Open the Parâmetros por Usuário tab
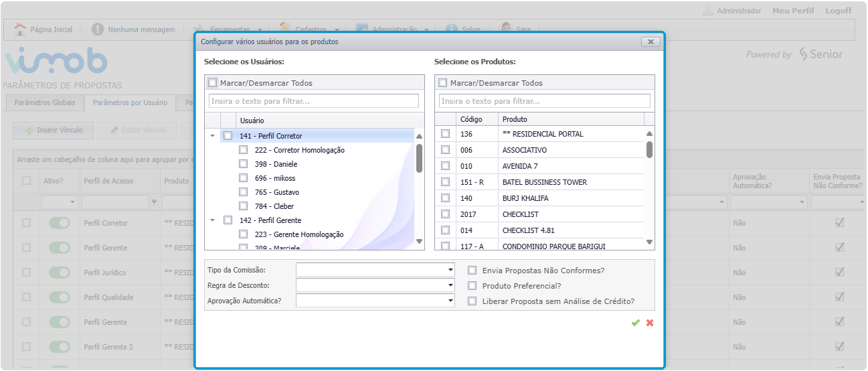The height and width of the screenshot is (371, 868). click(130, 103)
